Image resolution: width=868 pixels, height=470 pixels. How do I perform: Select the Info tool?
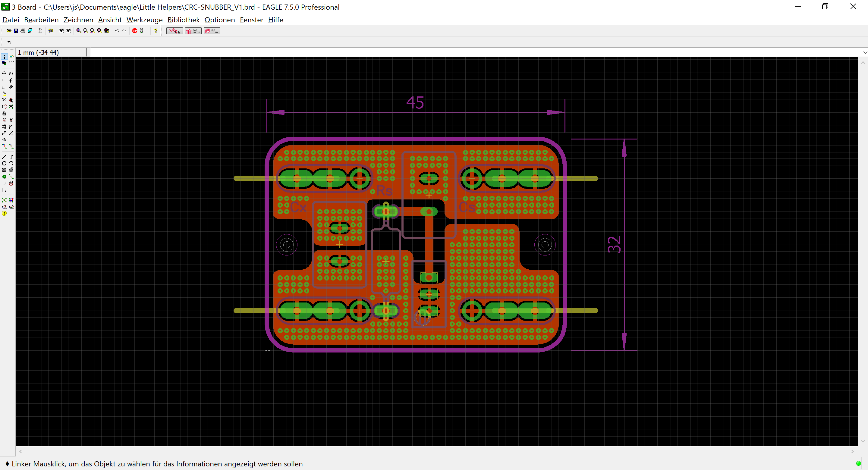4,57
